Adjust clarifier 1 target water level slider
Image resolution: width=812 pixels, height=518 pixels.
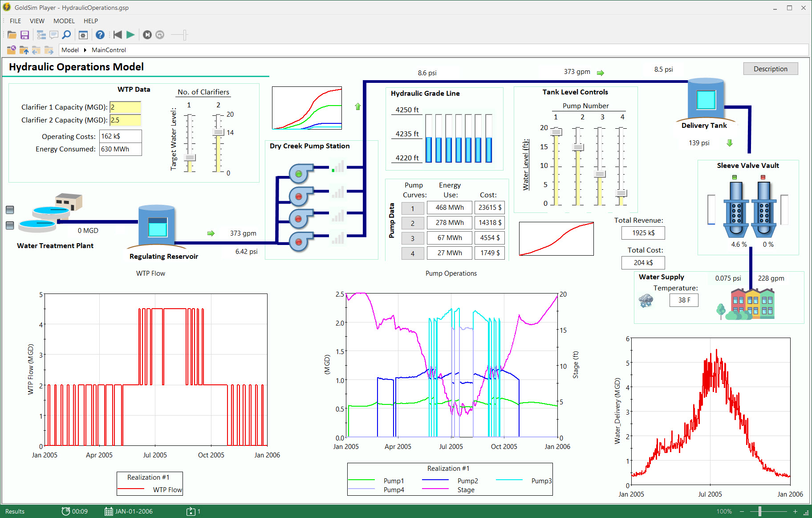click(x=190, y=158)
